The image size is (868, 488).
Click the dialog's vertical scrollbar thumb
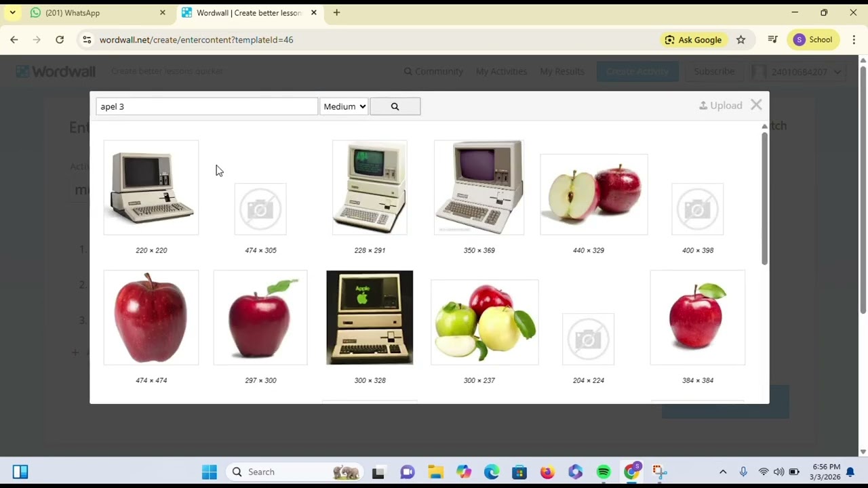click(x=764, y=198)
